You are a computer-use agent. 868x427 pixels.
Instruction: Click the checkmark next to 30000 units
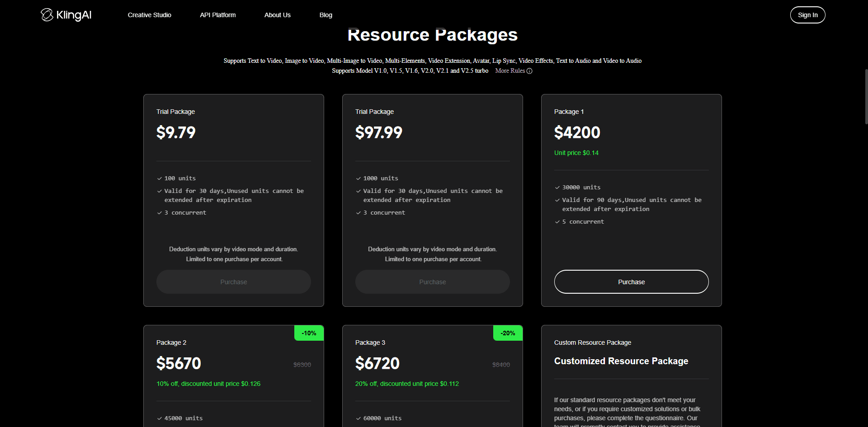[x=557, y=188]
